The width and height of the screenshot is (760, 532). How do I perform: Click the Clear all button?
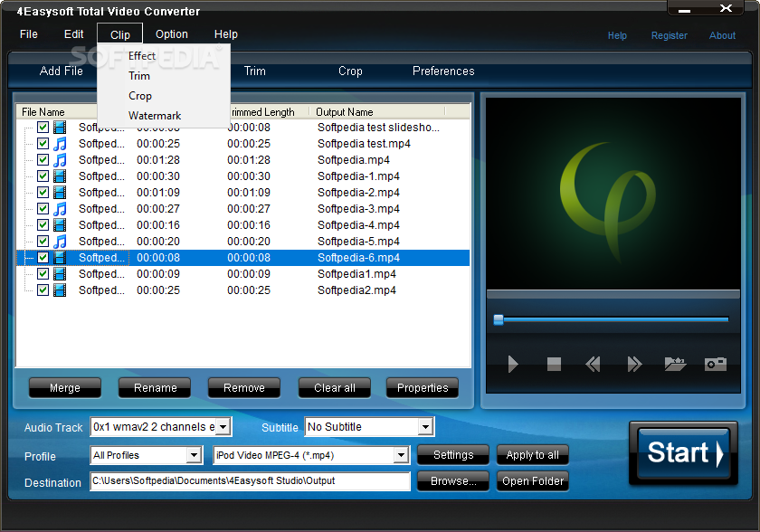[335, 388]
